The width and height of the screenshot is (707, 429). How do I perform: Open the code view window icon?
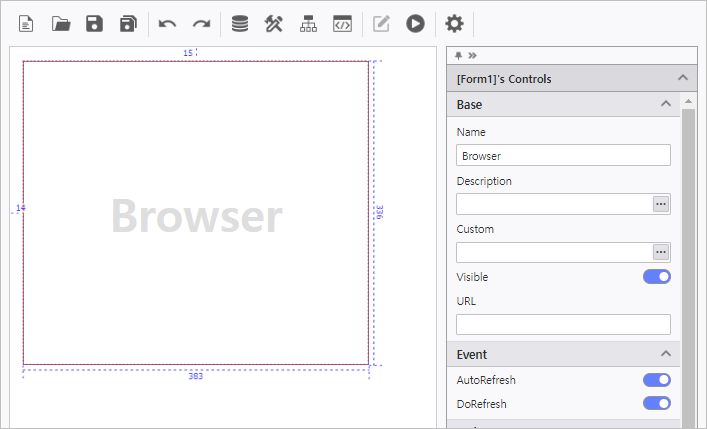click(x=342, y=24)
